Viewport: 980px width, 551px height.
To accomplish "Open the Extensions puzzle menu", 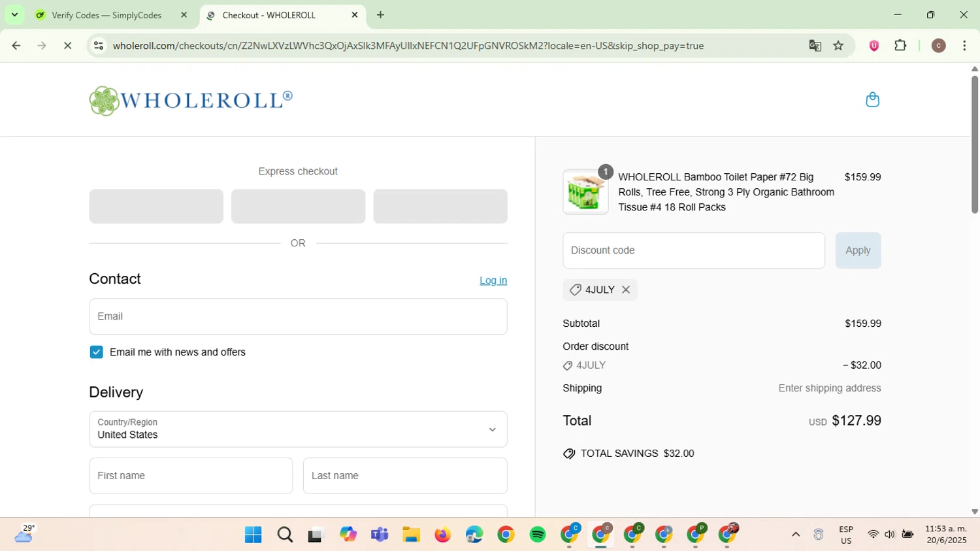I will (900, 46).
